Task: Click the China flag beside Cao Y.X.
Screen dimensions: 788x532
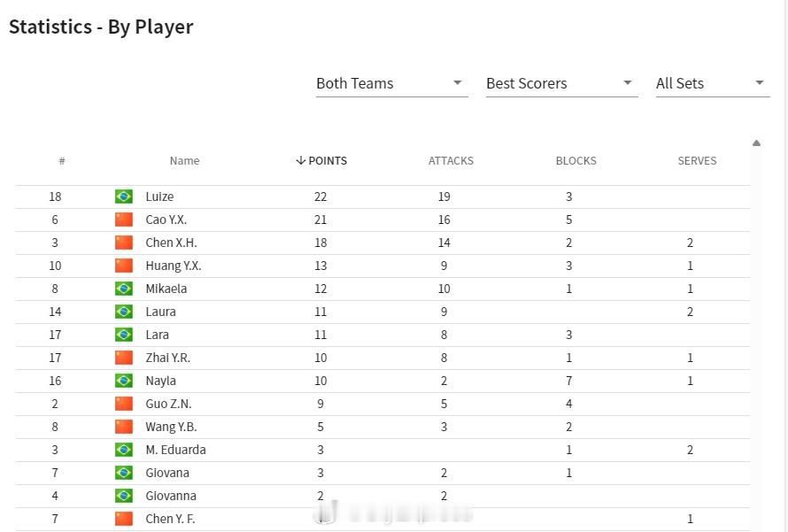Action: click(x=124, y=220)
